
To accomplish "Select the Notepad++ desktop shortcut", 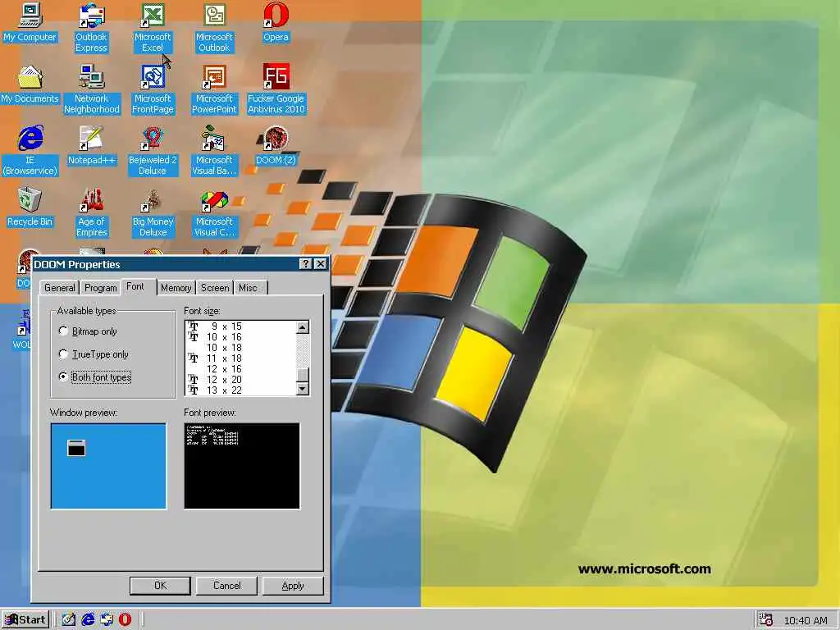I will click(92, 145).
